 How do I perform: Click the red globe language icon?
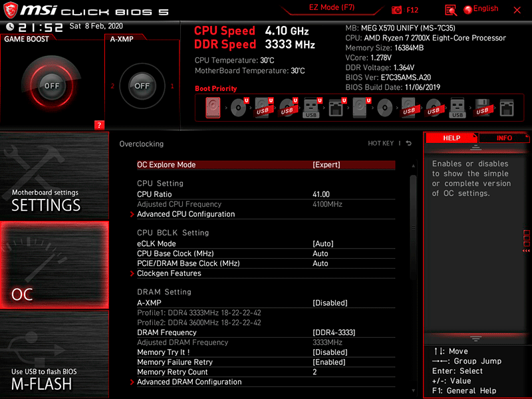point(468,10)
